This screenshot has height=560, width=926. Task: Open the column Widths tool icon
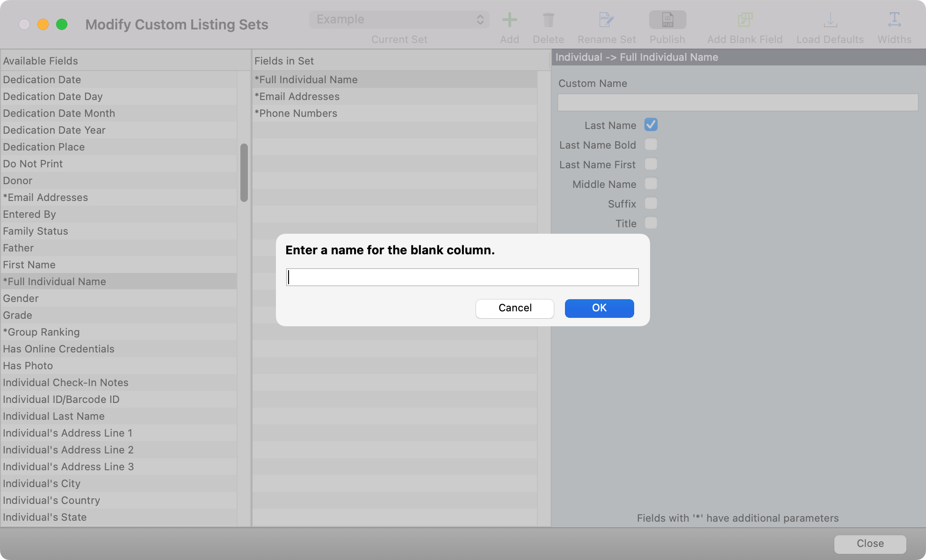tap(894, 20)
